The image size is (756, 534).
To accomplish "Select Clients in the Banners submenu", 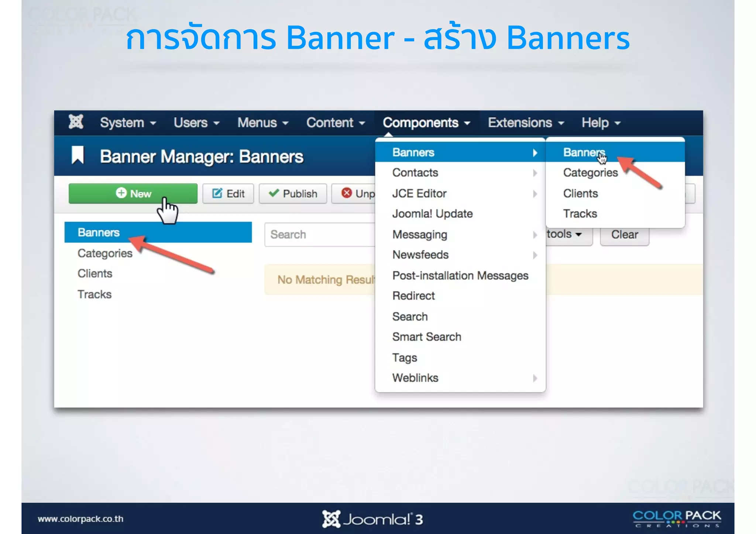I will click(580, 193).
